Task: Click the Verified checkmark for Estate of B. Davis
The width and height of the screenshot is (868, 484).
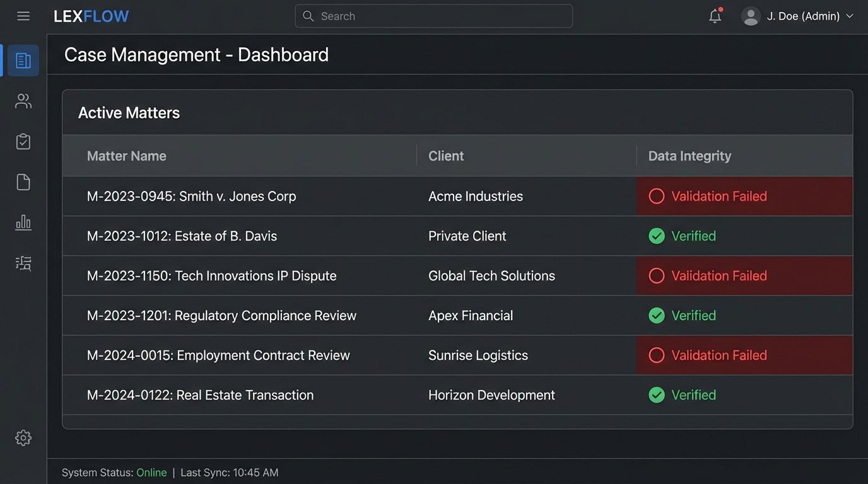Action: tap(657, 236)
